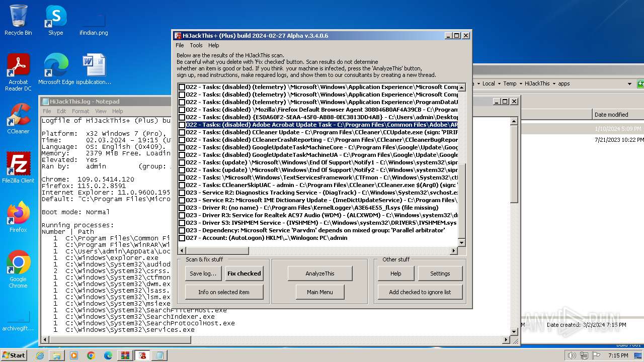Viewport: 644px width, 362px height.
Task: Open the Recycle Bin desktop icon
Action: (18, 20)
